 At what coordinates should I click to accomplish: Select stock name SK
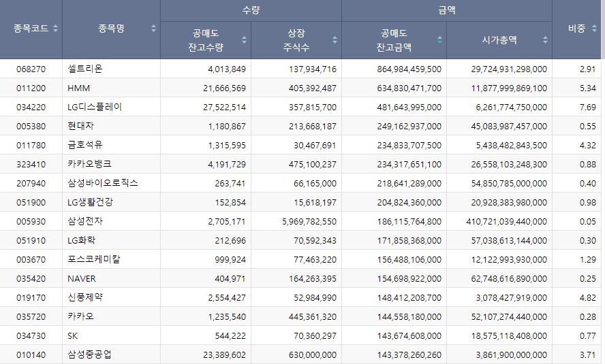point(72,336)
